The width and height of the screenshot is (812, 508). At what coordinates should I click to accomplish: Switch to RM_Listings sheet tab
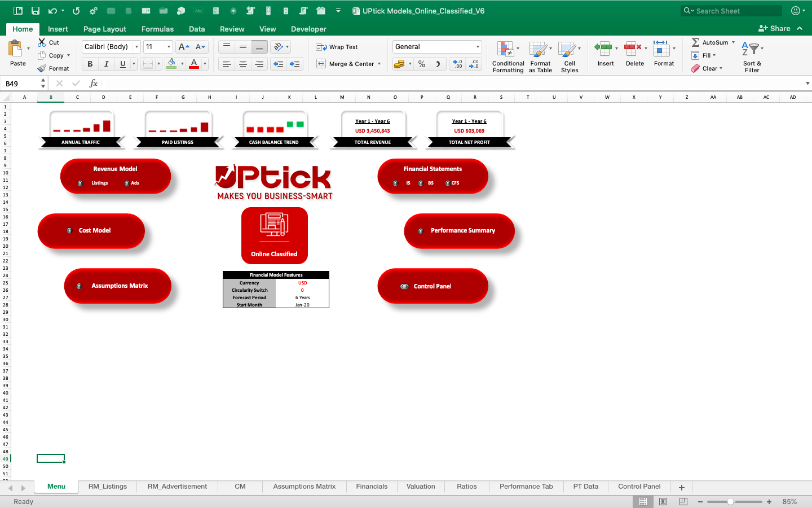(x=108, y=487)
